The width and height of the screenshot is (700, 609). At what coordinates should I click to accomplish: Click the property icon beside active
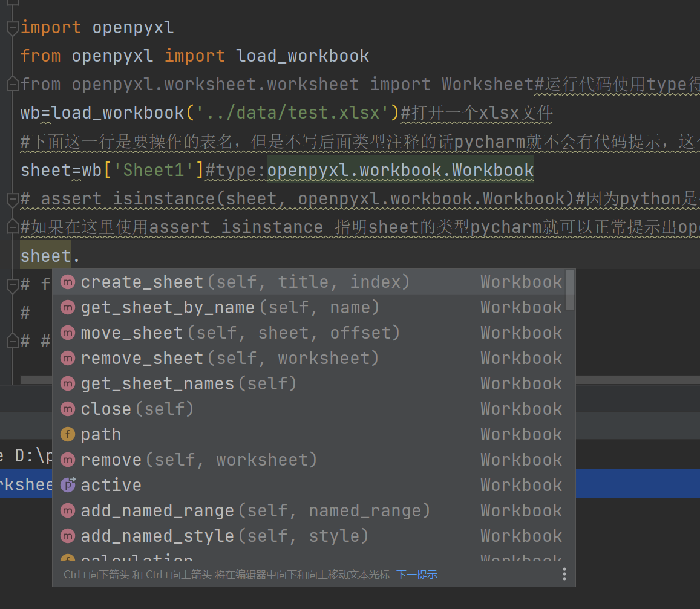(68, 485)
